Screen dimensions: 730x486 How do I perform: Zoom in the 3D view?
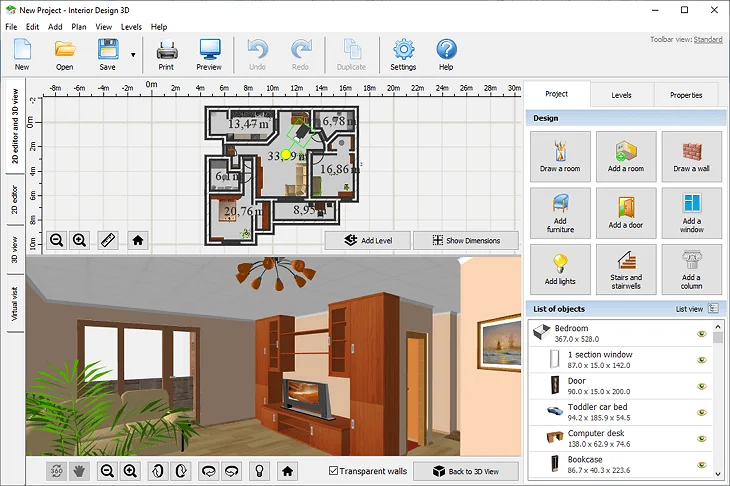tap(130, 471)
